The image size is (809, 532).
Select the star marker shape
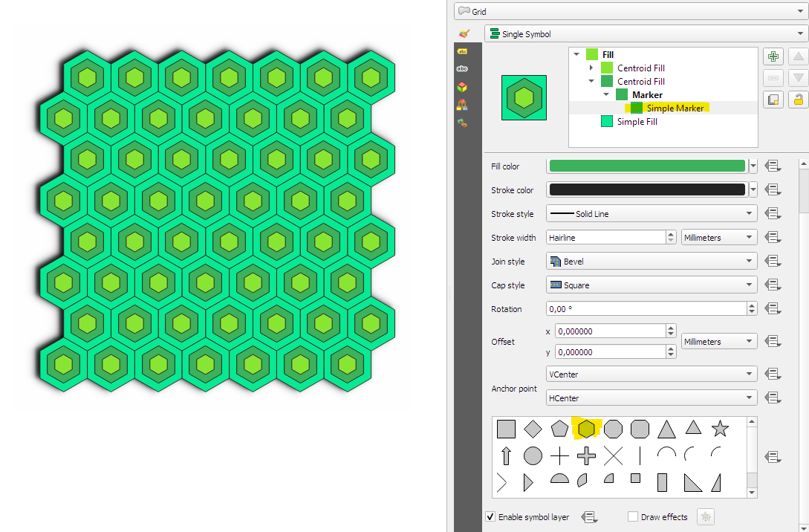pos(721,429)
